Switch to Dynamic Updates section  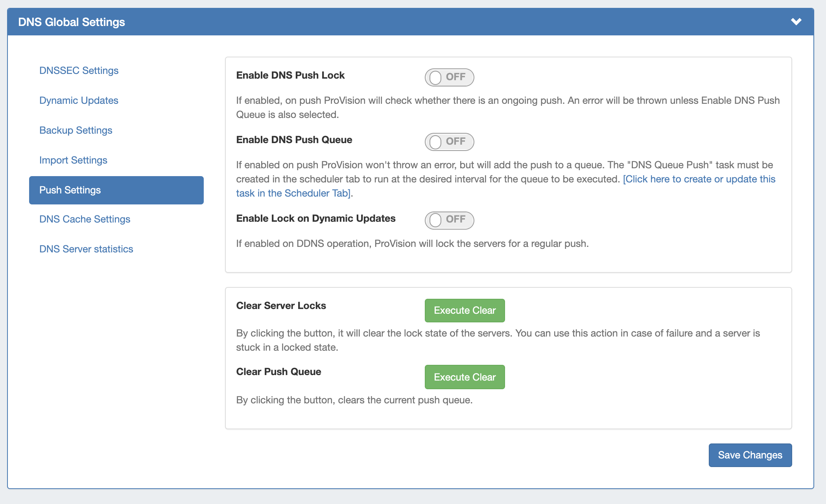79,100
